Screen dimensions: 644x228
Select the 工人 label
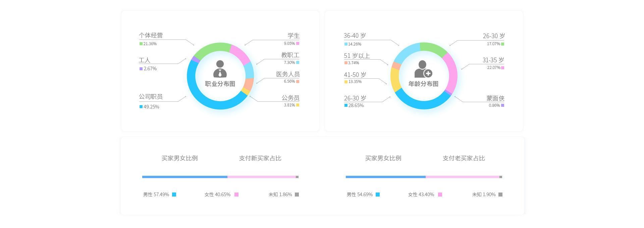coord(145,60)
